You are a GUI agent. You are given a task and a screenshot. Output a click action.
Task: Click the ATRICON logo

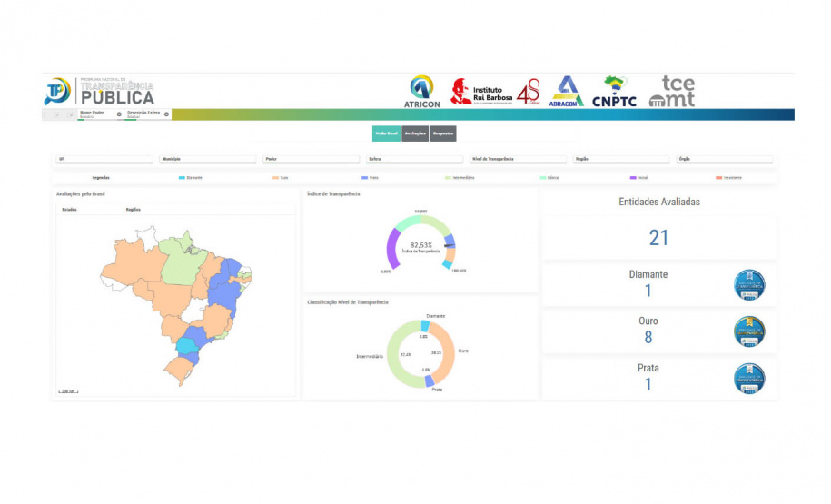pos(421,92)
